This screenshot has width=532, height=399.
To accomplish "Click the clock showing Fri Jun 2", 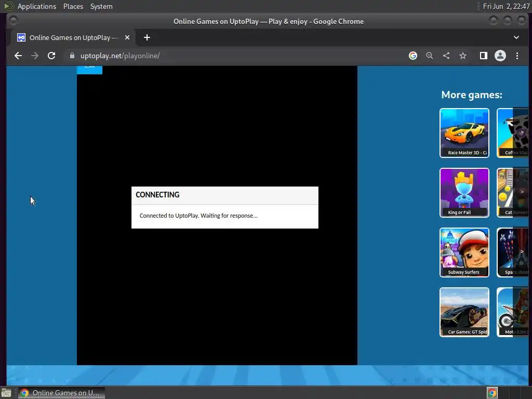I will [506, 6].
